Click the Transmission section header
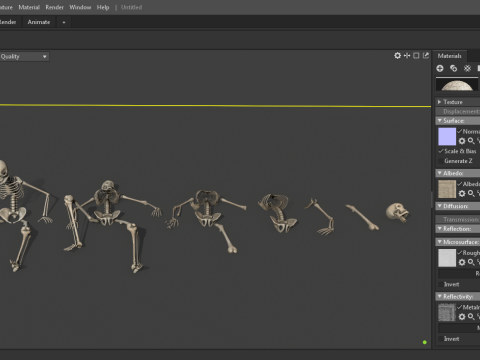The image size is (480, 360). (x=458, y=219)
